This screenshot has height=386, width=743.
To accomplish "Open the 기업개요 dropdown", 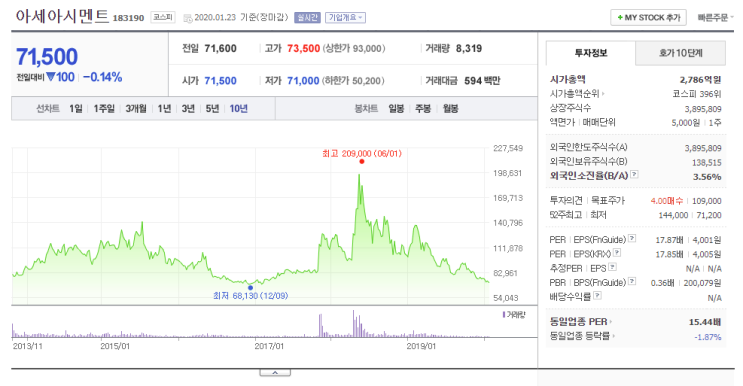I will (345, 18).
